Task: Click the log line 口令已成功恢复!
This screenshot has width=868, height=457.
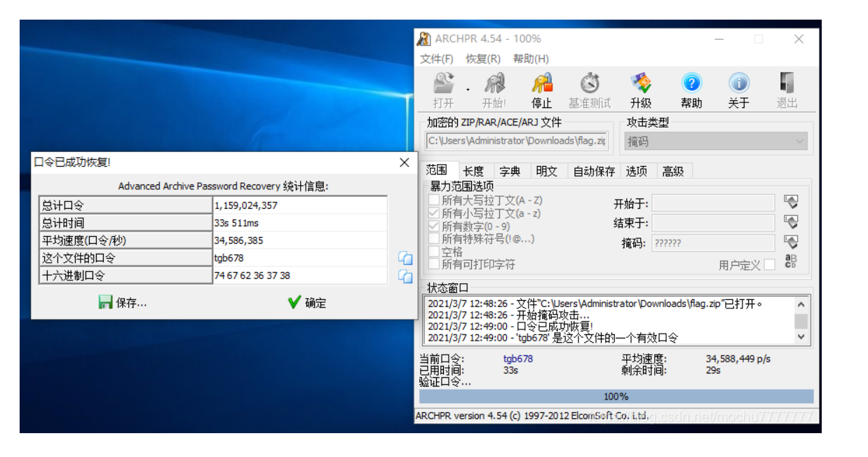Action: 510,327
